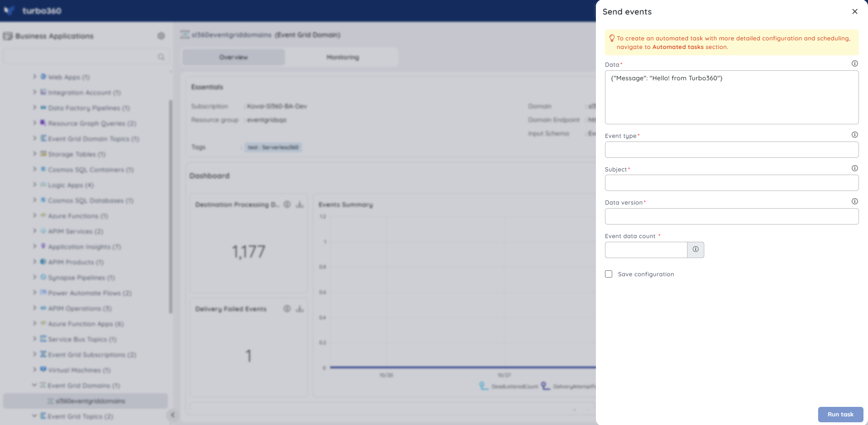Collapse the Event Grid Topics node
Viewport: 868px width, 425px height.
click(x=34, y=416)
